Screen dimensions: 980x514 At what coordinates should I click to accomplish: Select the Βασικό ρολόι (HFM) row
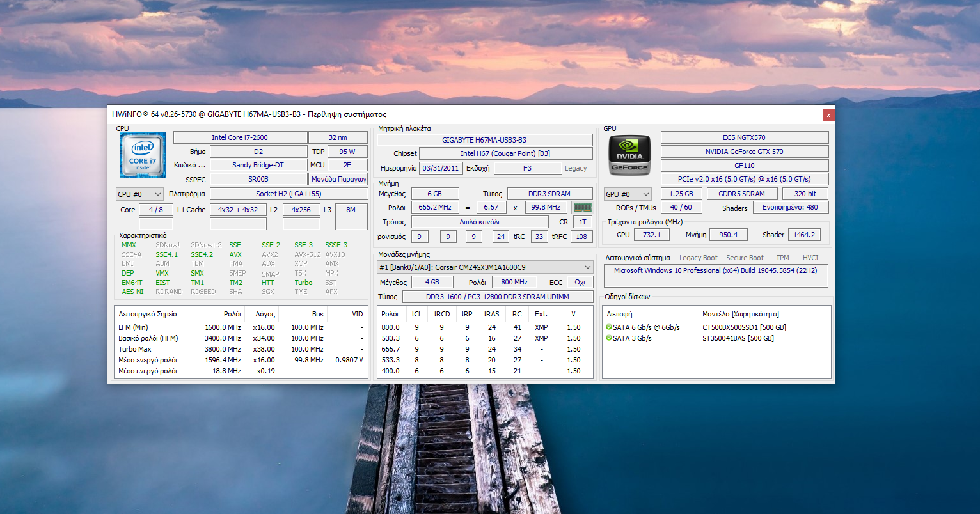pyautogui.click(x=241, y=338)
